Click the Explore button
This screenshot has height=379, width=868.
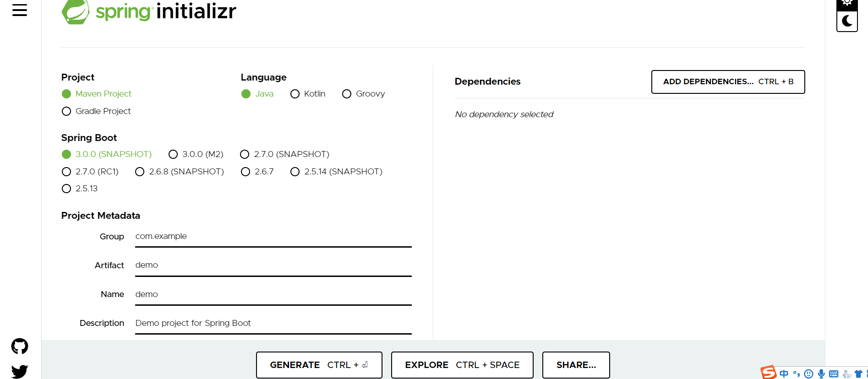click(462, 365)
